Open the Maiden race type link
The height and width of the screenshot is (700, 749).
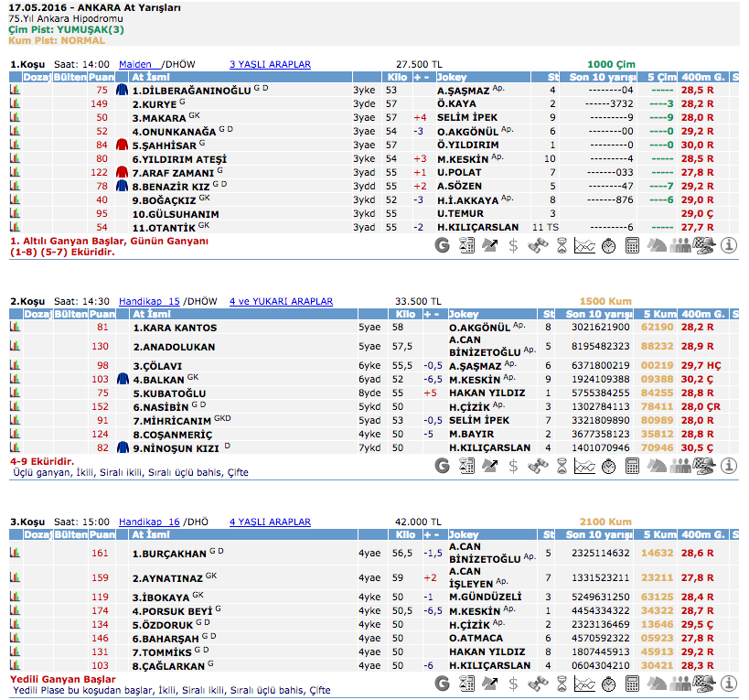[x=136, y=64]
